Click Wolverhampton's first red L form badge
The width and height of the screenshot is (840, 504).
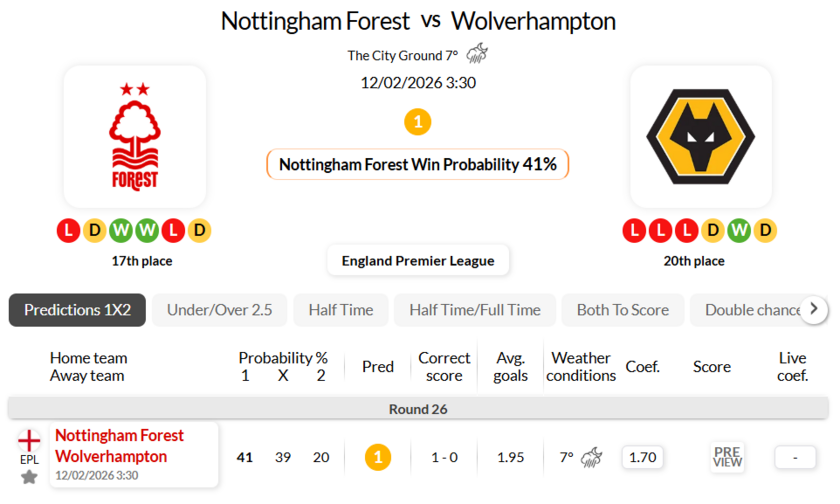pos(634,231)
